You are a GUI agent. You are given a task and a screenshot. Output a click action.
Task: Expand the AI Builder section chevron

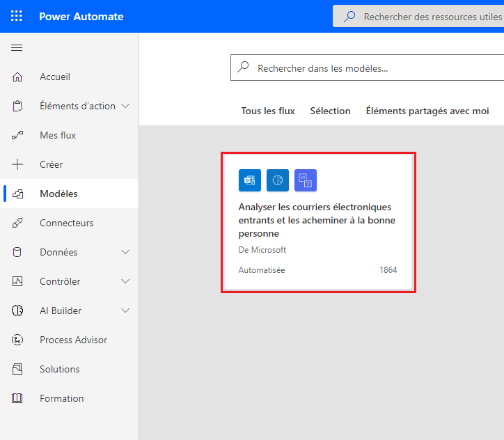coord(125,311)
